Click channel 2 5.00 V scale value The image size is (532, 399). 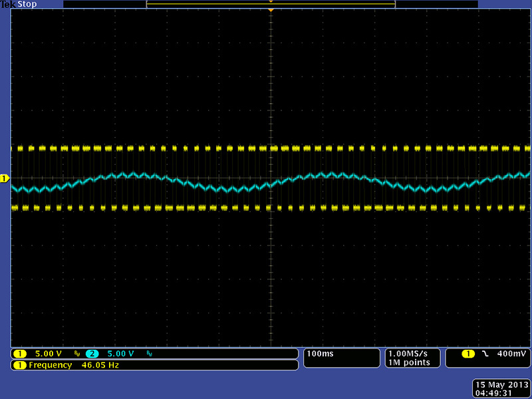click(x=120, y=354)
